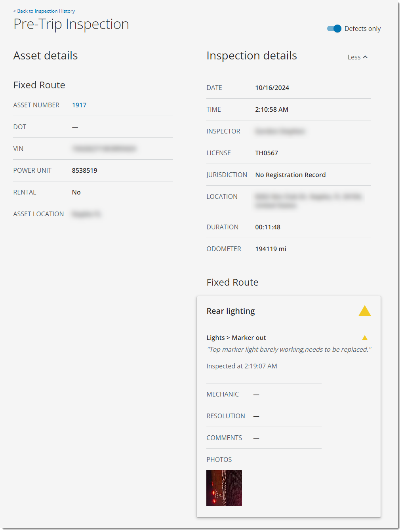This screenshot has height=532, width=402.
Task: Click the COMMENTS field label
Action: [224, 438]
